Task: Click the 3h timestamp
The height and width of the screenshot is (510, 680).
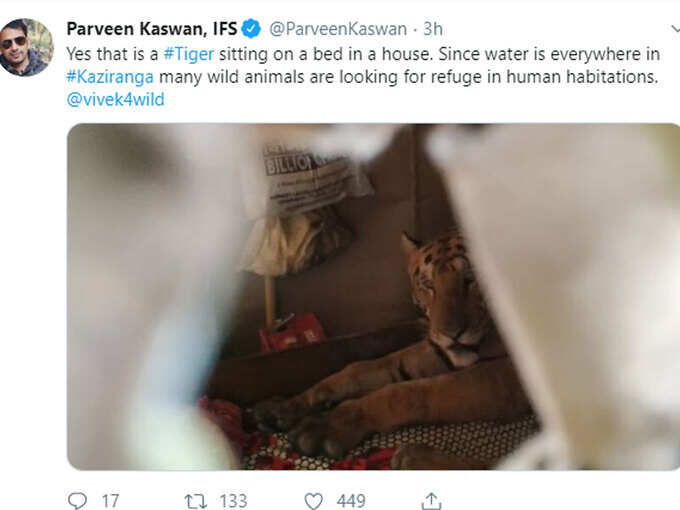Action: tap(433, 29)
